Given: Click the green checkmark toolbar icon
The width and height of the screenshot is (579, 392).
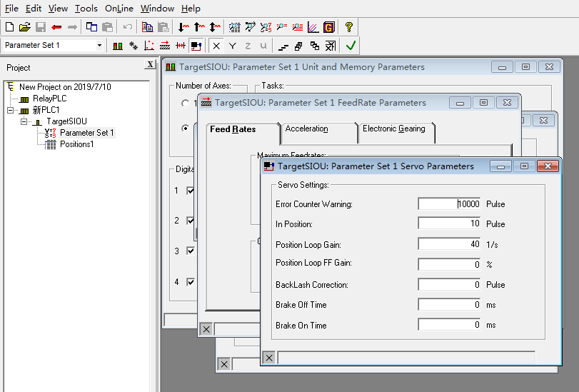Looking at the screenshot, I should click(351, 46).
